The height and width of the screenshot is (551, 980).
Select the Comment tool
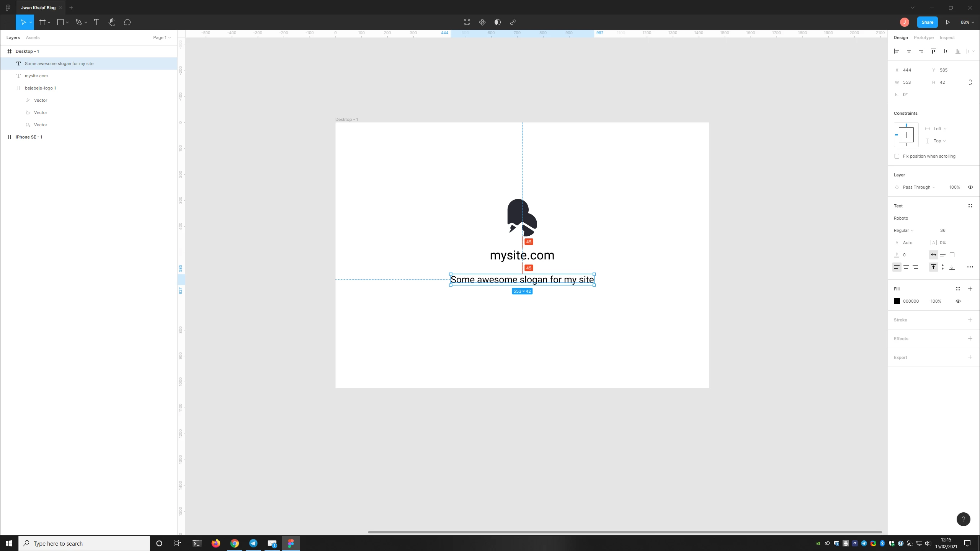point(127,22)
